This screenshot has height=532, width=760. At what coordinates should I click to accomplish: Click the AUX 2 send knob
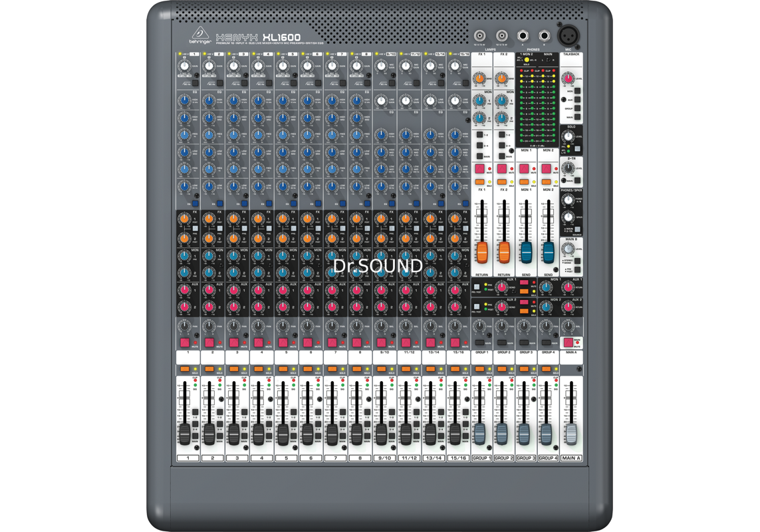(501, 307)
